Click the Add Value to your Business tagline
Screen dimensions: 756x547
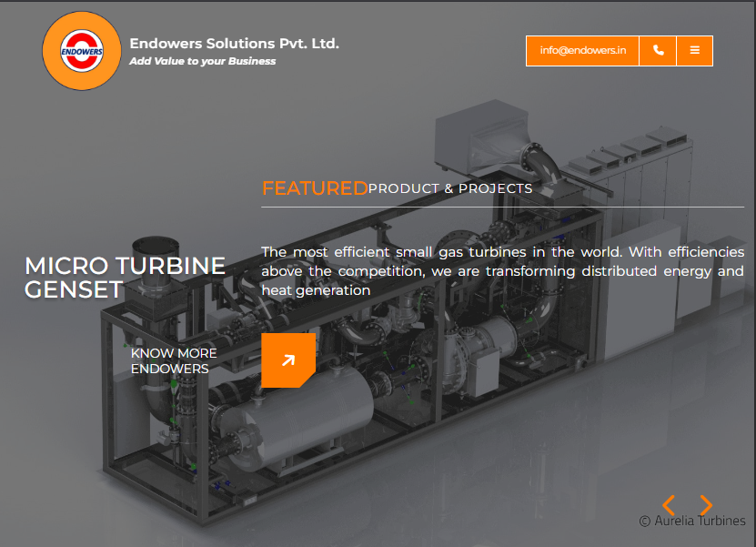[202, 61]
